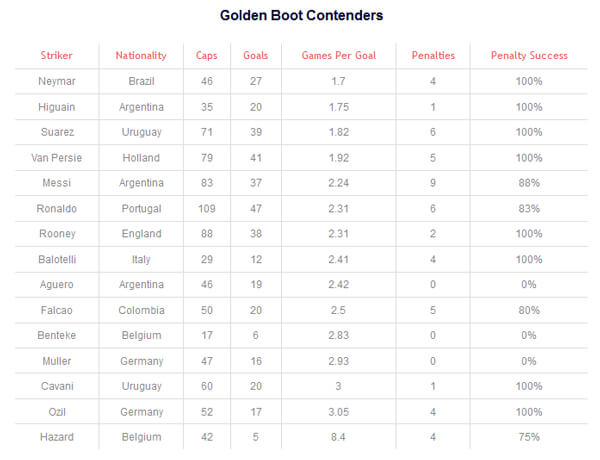The image size is (600, 460).
Task: Click Games Per Goal header
Action: click(339, 55)
